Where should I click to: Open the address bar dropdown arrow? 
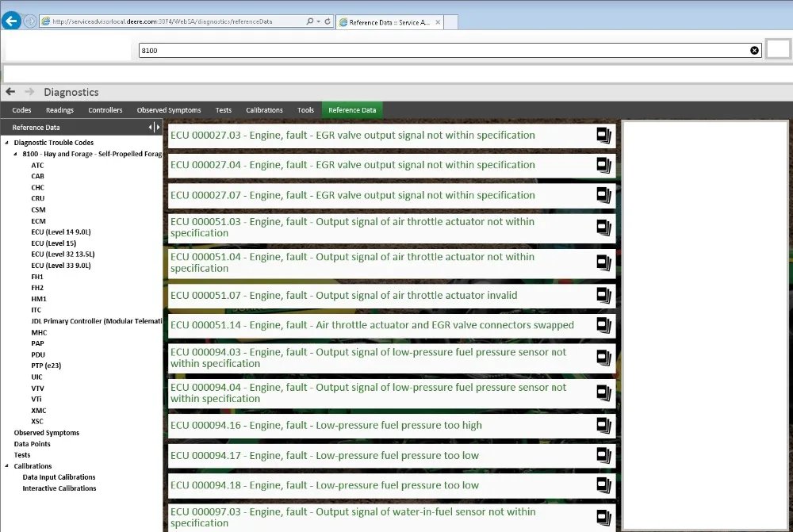[x=318, y=21]
